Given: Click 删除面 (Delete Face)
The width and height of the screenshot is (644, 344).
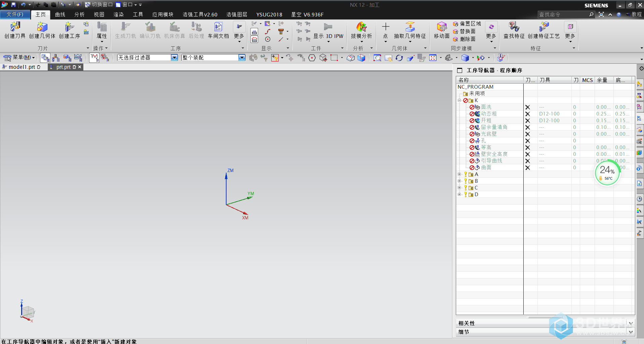Looking at the screenshot, I should [x=464, y=39].
